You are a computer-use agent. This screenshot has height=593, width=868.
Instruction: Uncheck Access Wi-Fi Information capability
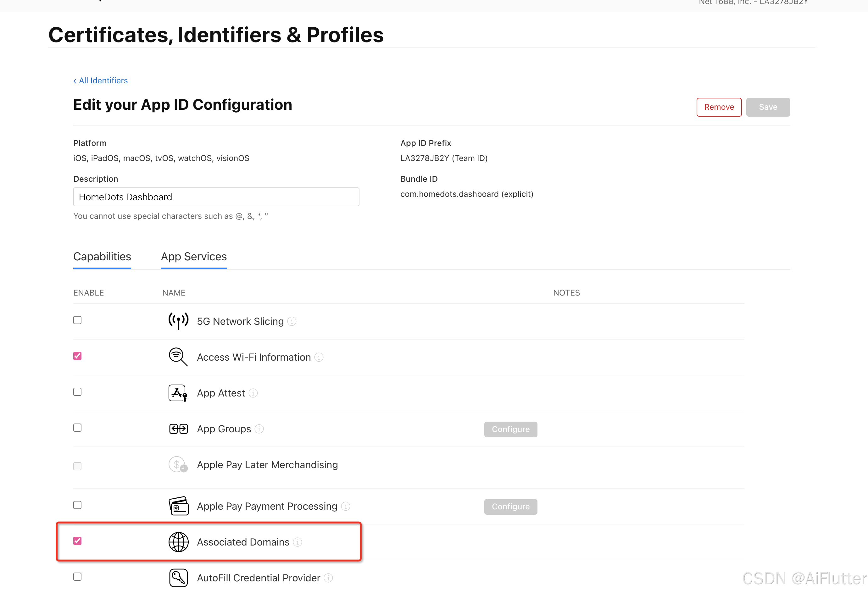77,356
